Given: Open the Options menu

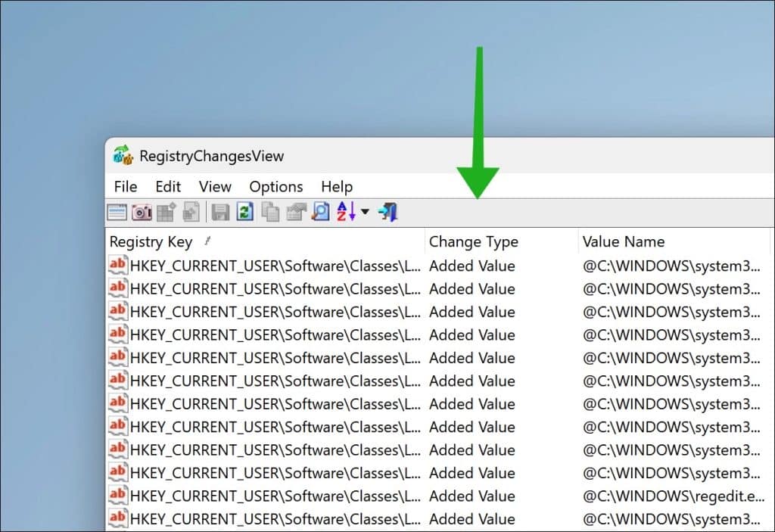Looking at the screenshot, I should pyautogui.click(x=275, y=187).
